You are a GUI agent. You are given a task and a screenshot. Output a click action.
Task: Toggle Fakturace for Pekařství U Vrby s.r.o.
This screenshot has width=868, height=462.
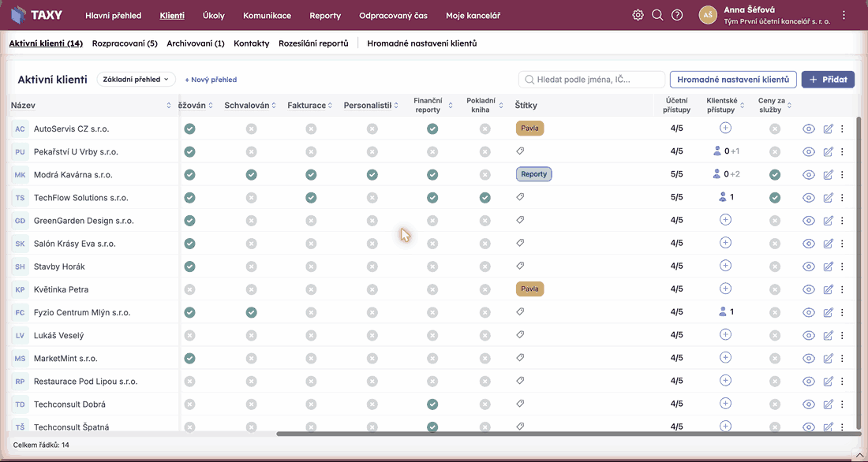(x=311, y=151)
